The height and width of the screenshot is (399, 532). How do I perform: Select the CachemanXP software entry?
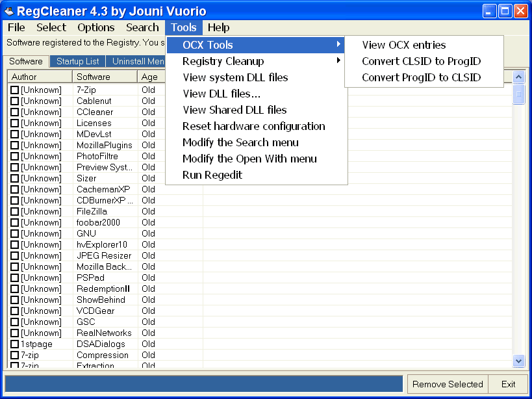103,189
